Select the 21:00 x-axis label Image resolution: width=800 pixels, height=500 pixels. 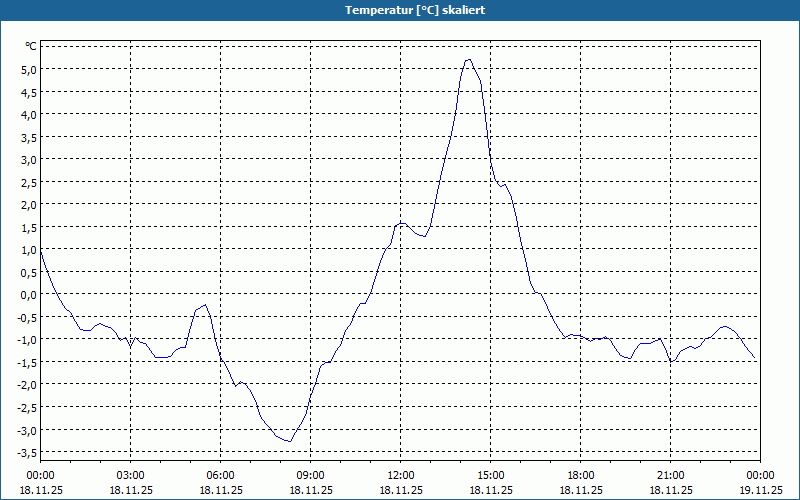coord(670,476)
